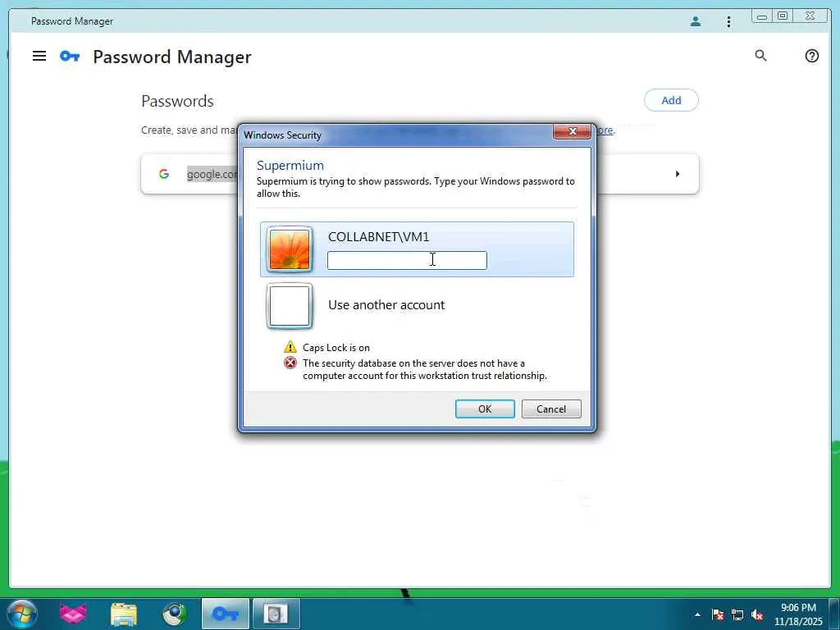The height and width of the screenshot is (630, 840).
Task: Launch the pink taskbar application icon
Action: click(x=73, y=614)
